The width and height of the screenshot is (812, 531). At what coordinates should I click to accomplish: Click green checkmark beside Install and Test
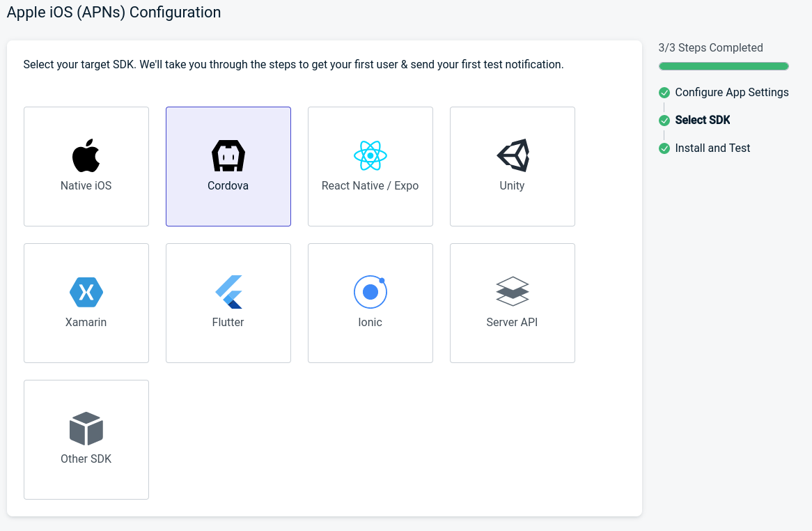pyautogui.click(x=664, y=148)
